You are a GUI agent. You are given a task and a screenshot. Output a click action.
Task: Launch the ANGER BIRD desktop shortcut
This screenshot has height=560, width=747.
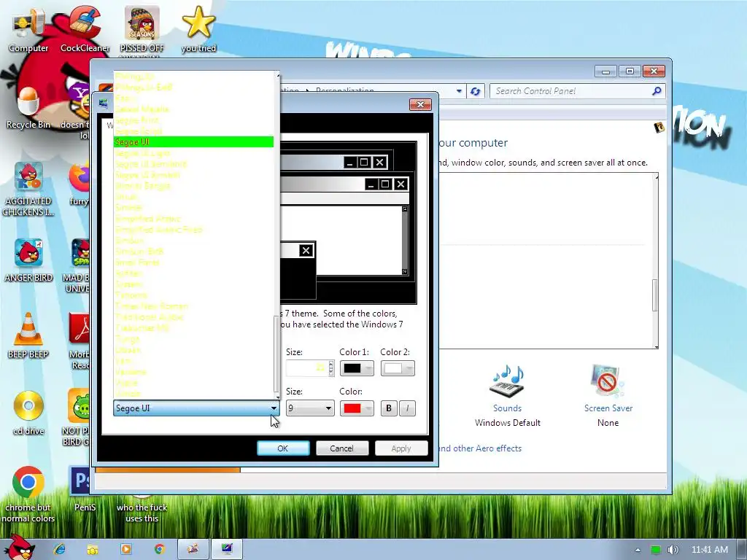point(28,261)
